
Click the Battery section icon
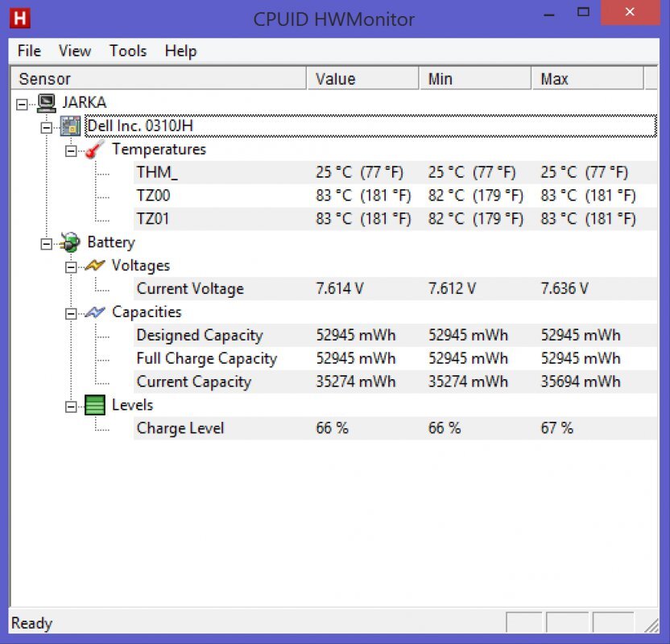(71, 242)
